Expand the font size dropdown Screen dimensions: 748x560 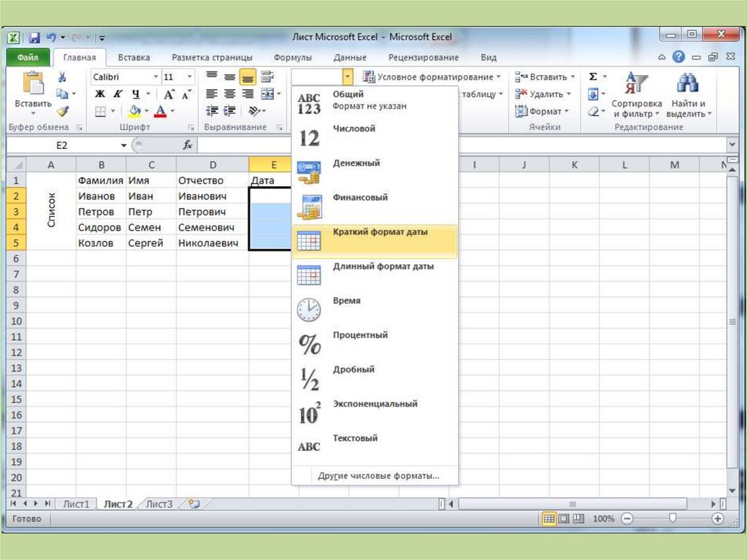point(190,77)
